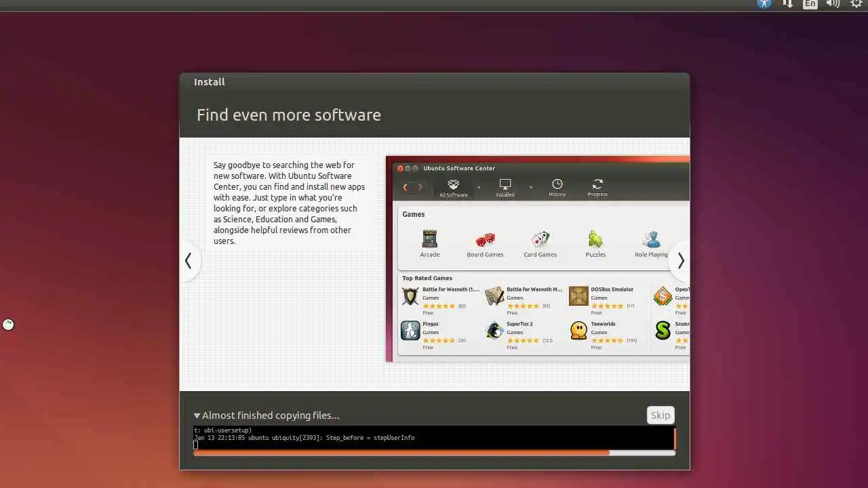Select the Arcade games category icon
Screen dimensions: 868x488
430,239
